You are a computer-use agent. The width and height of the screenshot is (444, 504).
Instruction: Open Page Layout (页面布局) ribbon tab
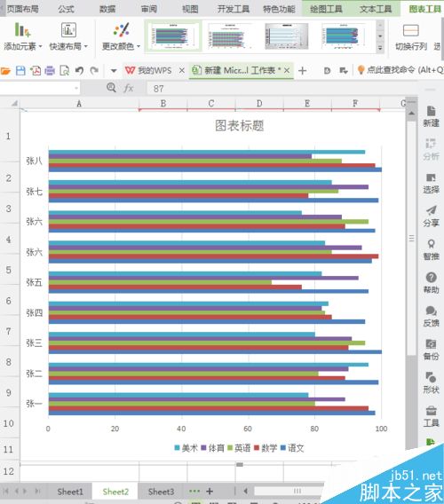[x=22, y=9]
